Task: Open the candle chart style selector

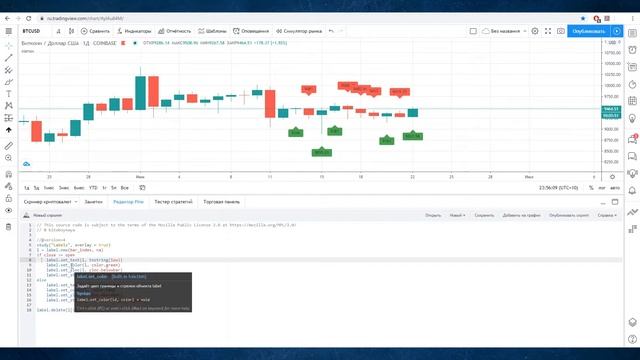Action: pos(71,31)
